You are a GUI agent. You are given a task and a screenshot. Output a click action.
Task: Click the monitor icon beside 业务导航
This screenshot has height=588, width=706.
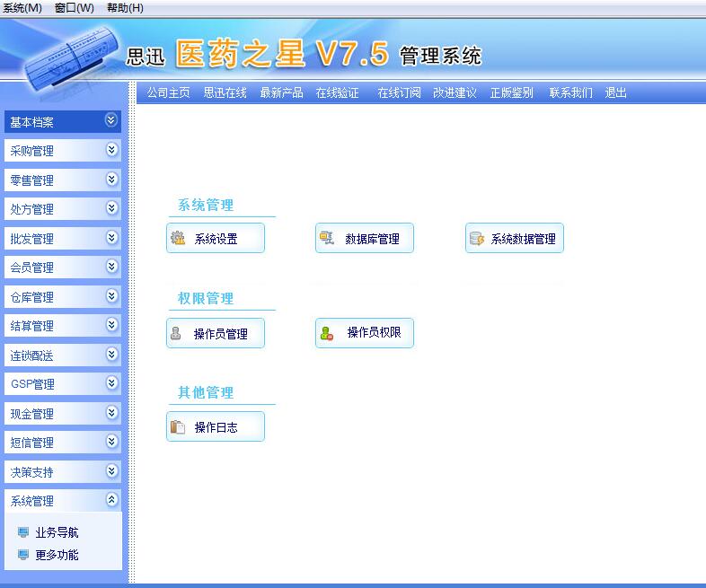23,532
